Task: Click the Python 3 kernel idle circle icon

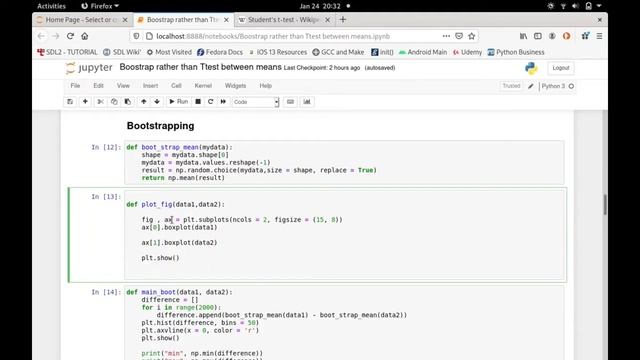Action: (x=571, y=86)
